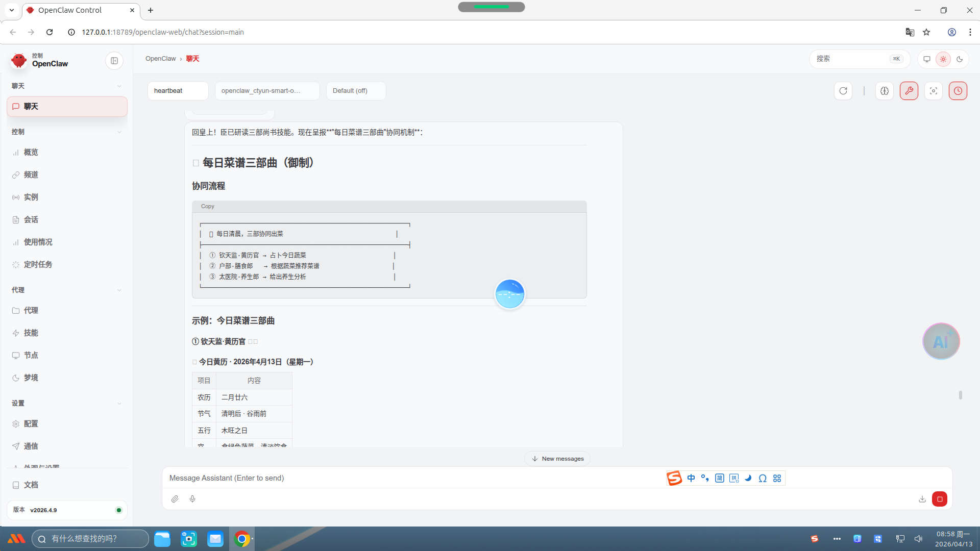
Task: Click the OpenClaw red logo
Action: click(19, 61)
